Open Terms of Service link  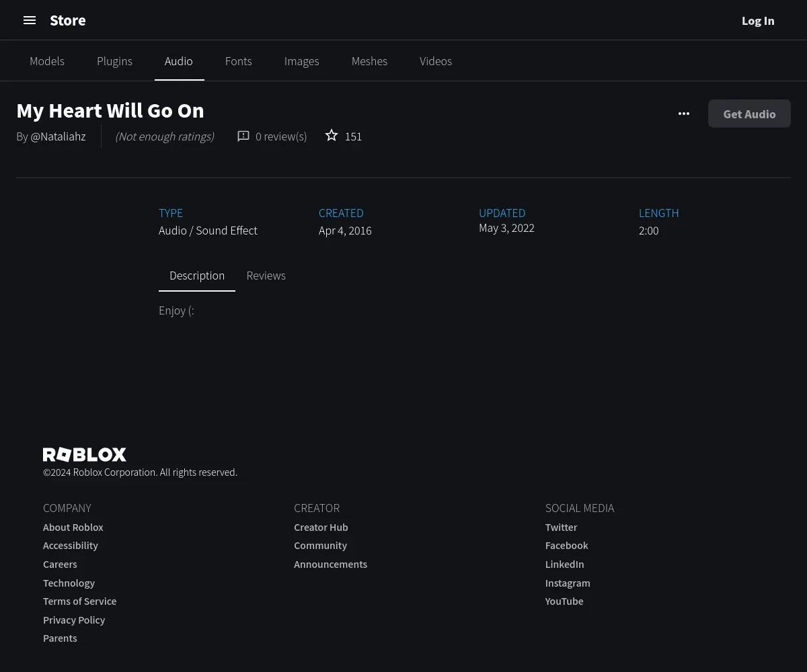pos(79,601)
